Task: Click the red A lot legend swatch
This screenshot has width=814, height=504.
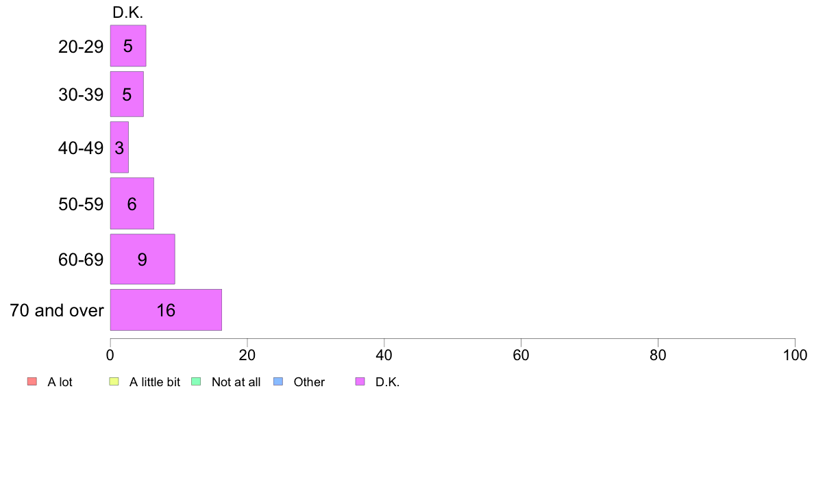Action: pyautogui.click(x=32, y=381)
